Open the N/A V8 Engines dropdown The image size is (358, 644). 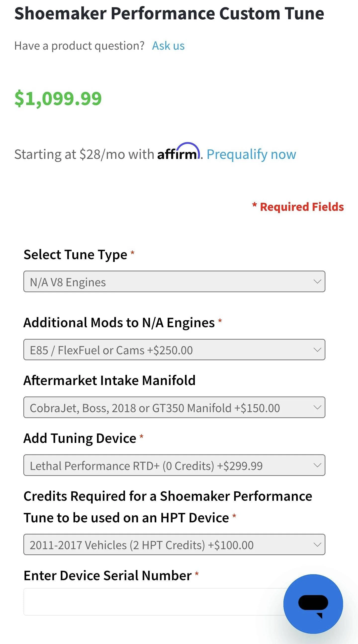(174, 282)
